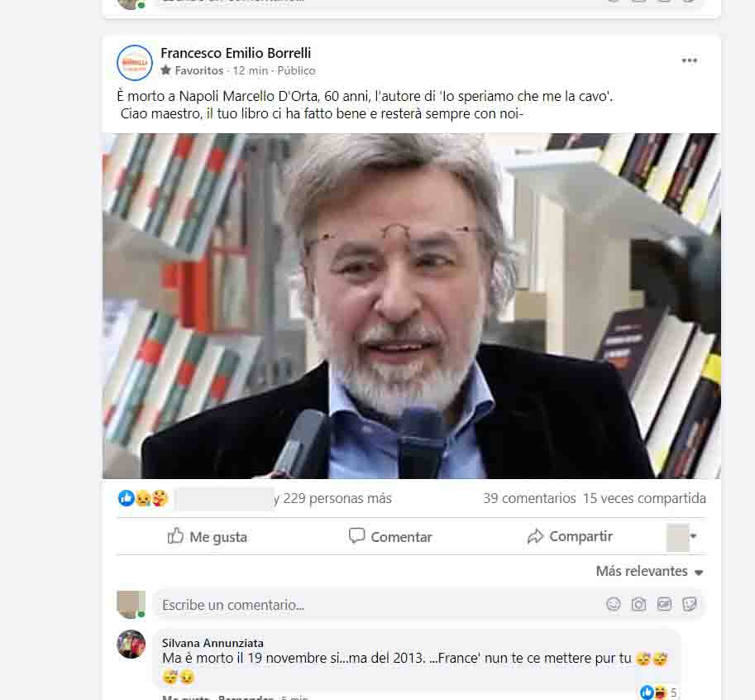
Task: Show the 229 personas más reactions list
Action: pyautogui.click(x=332, y=498)
